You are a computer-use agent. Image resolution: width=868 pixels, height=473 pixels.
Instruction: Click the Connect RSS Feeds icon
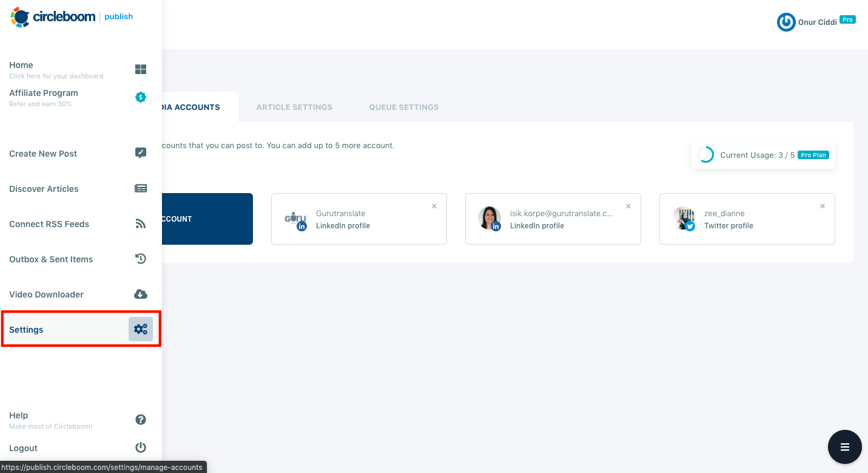[141, 224]
